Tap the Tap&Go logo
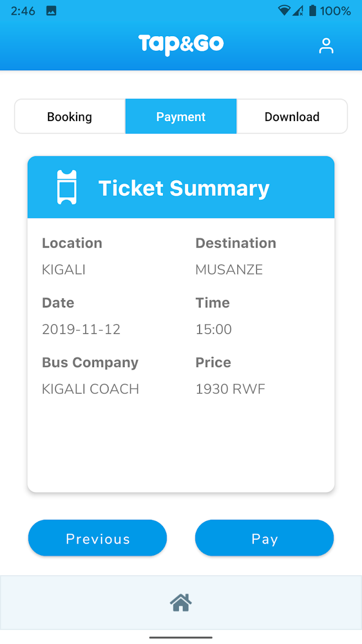 181,45
